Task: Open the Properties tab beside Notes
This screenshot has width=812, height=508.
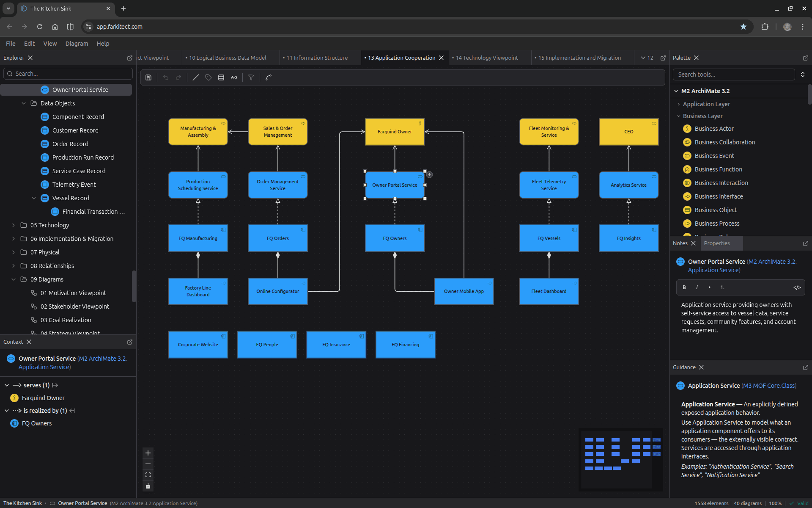Action: pos(717,243)
